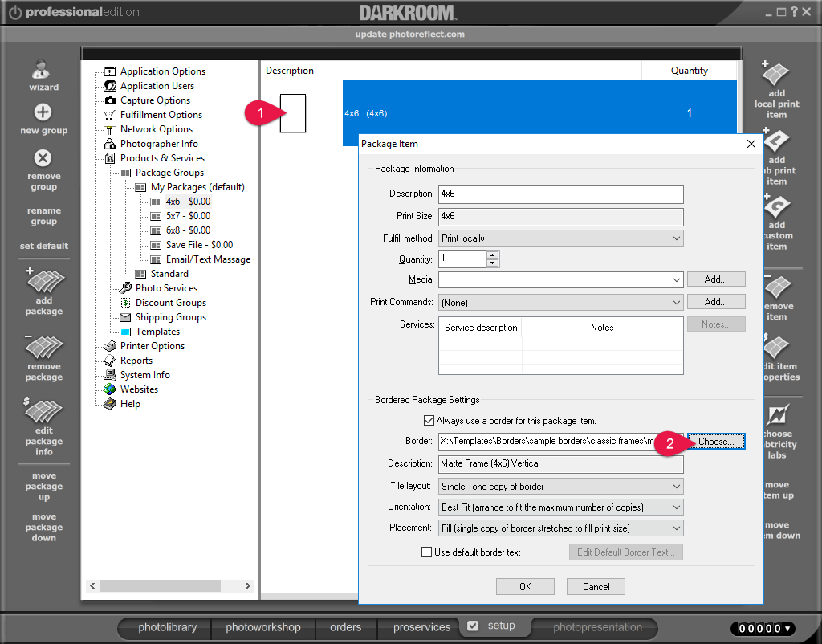Click Cancel in Package Item dialog

(596, 587)
